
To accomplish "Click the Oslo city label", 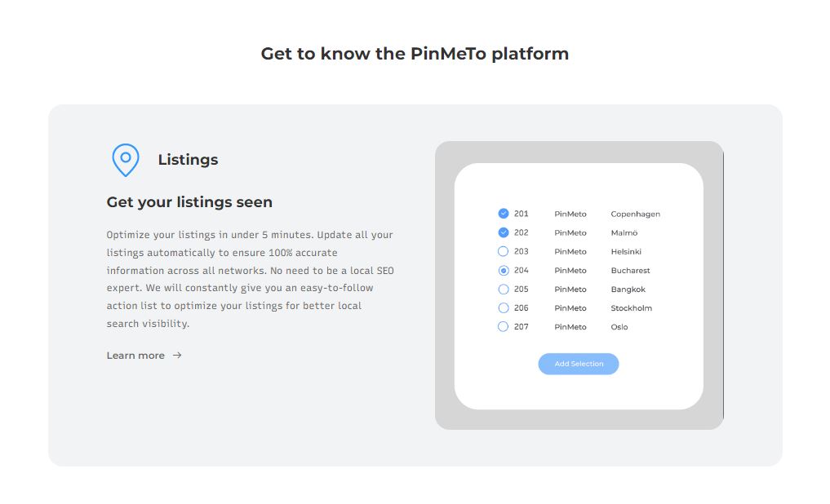I will tap(619, 327).
